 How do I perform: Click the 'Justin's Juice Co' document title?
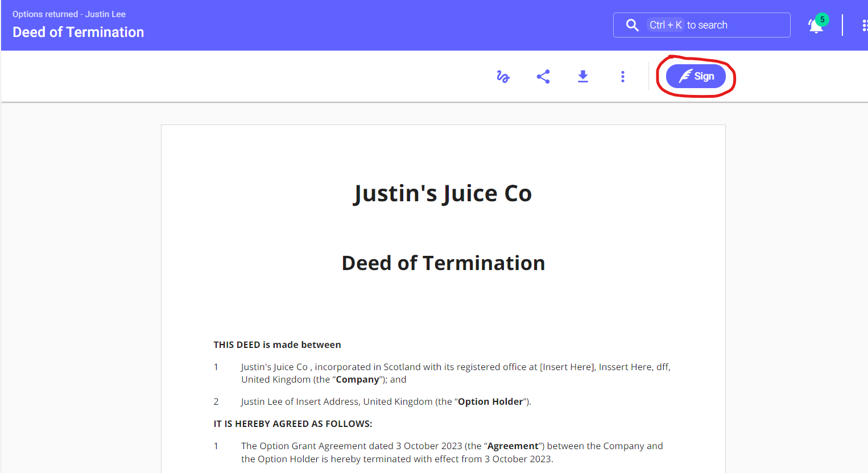point(443,193)
